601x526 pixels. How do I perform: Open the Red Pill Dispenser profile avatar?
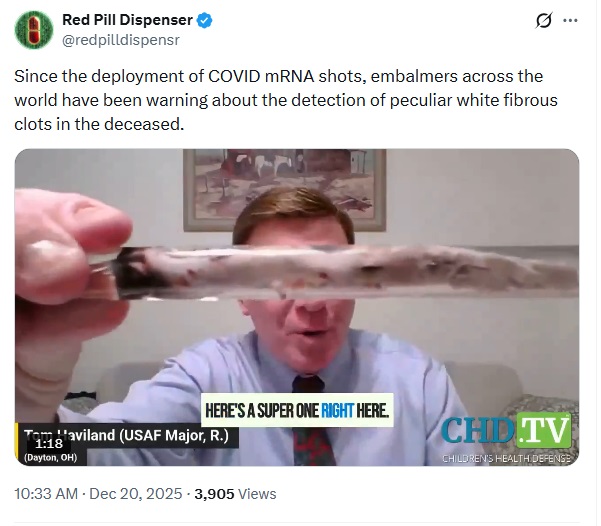tap(34, 30)
